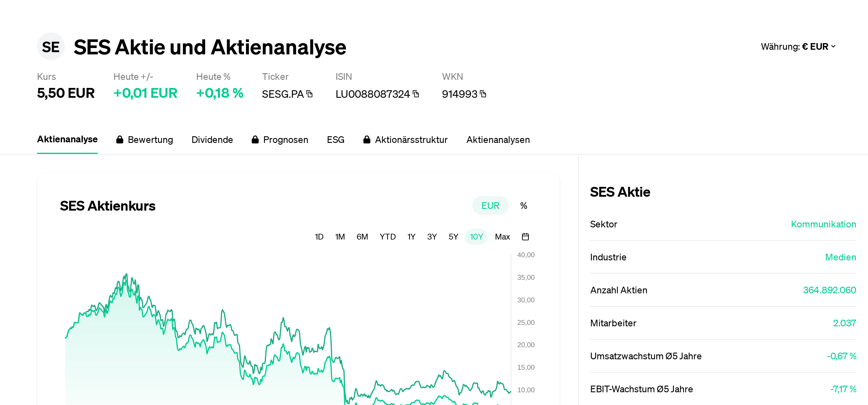Image resolution: width=868 pixels, height=405 pixels.
Task: Click the EBIT-Wachstum value -7,17 %
Action: (843, 389)
